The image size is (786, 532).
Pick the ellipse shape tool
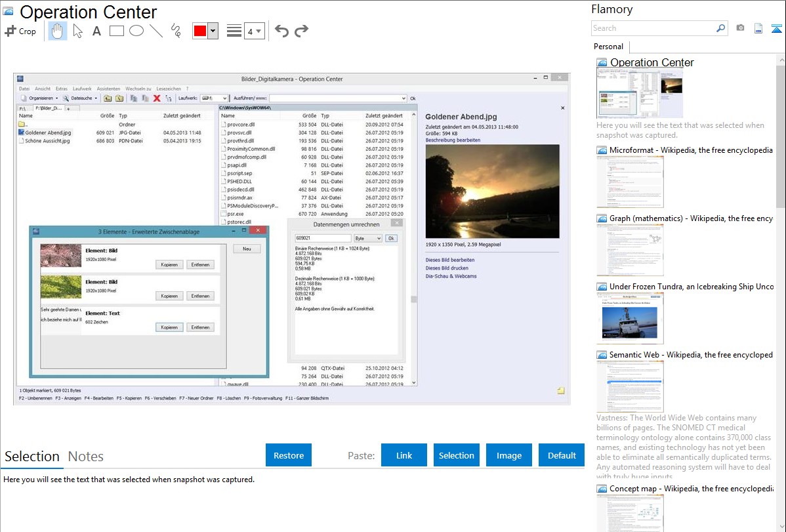tap(136, 31)
